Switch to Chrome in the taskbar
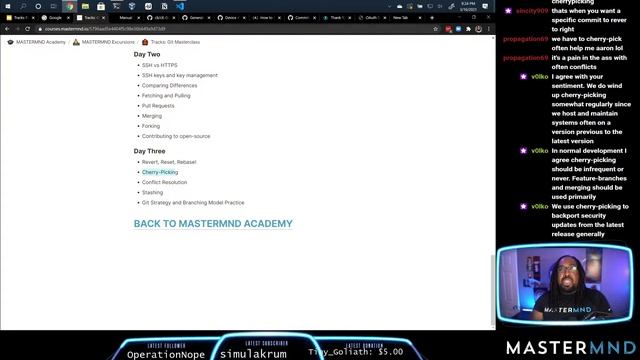The height and width of the screenshot is (360, 640). pyautogui.click(x=70, y=6)
